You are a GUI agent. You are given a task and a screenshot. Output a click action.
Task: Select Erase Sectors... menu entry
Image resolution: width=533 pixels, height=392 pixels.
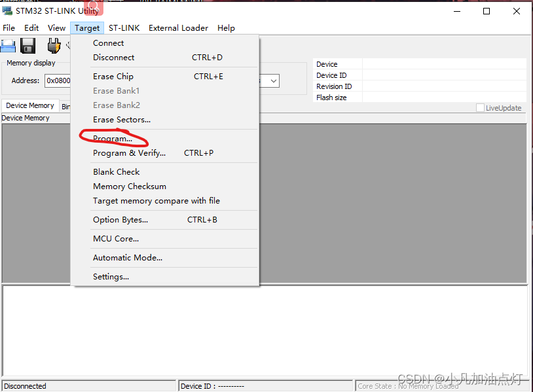tap(165, 120)
